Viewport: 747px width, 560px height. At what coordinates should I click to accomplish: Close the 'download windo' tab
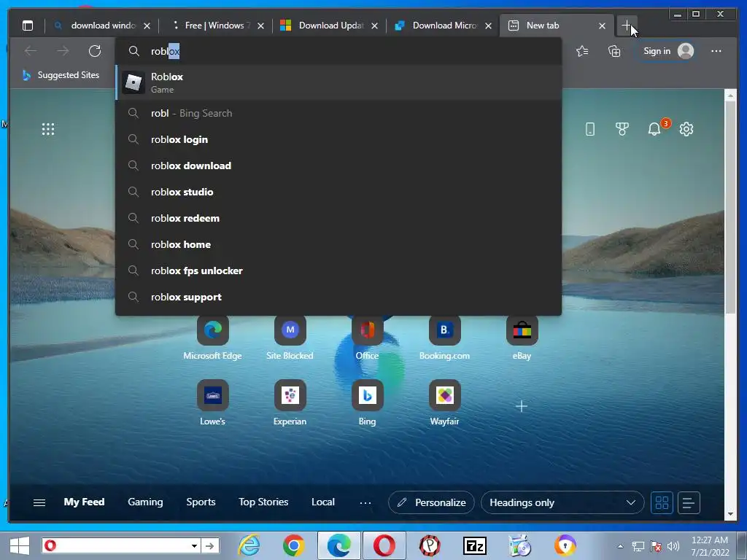tap(147, 26)
